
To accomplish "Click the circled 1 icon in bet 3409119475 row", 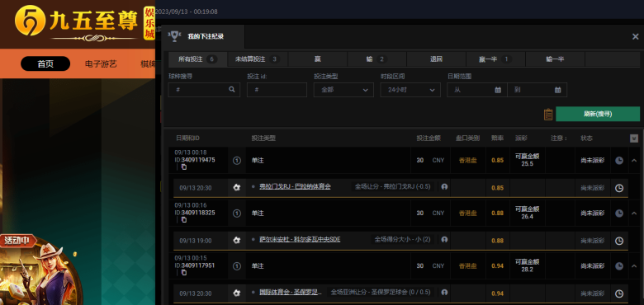I will (237, 160).
